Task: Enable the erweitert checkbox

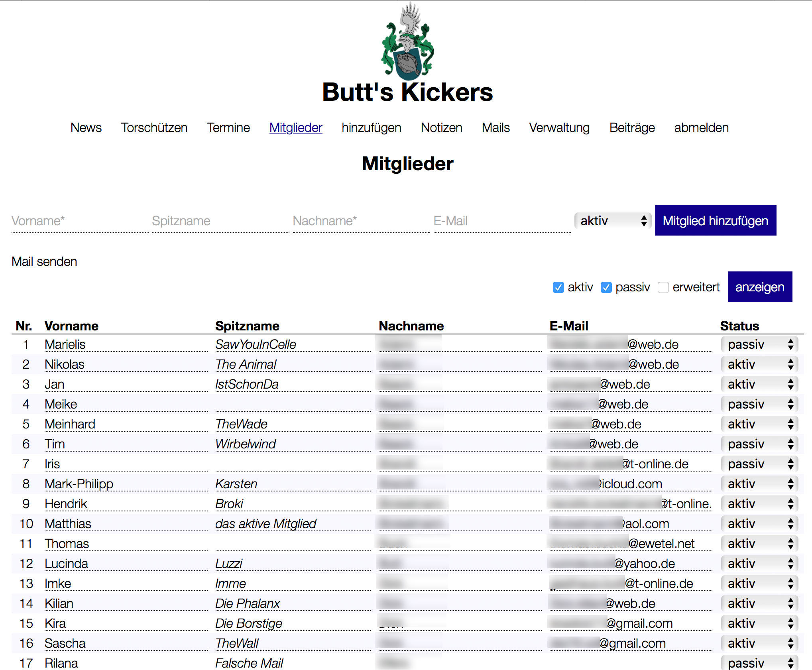Action: (x=663, y=287)
